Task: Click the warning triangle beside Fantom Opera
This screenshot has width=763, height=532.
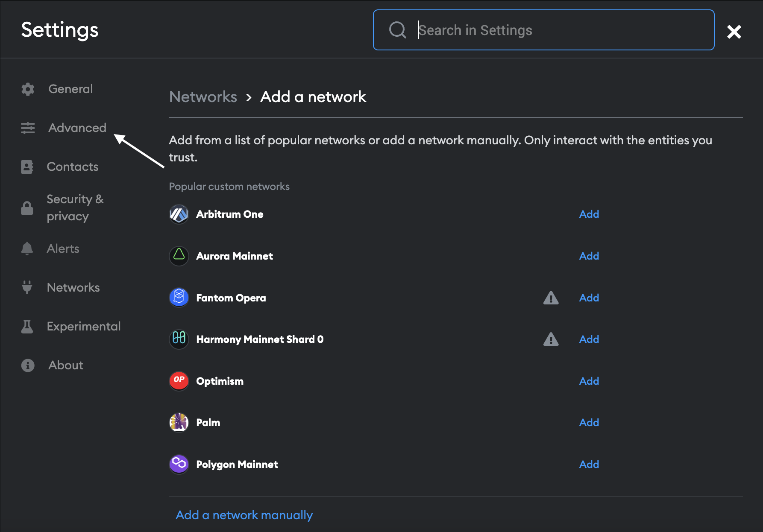Action: click(551, 298)
